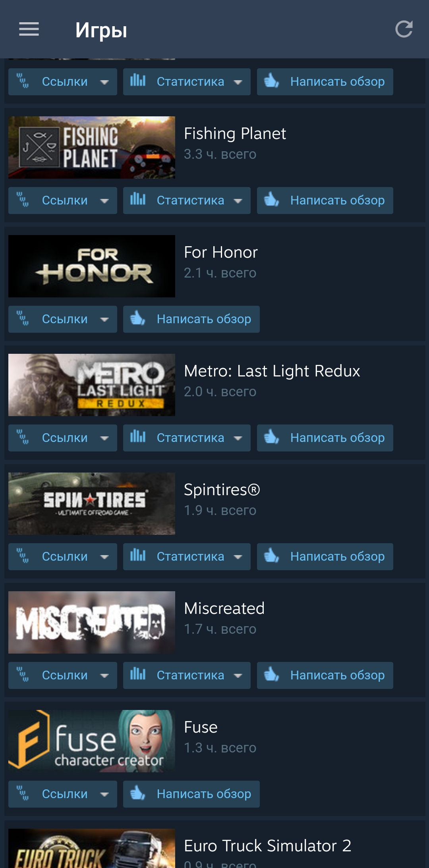
Task: Click links icon under For Honor
Action: click(x=23, y=318)
